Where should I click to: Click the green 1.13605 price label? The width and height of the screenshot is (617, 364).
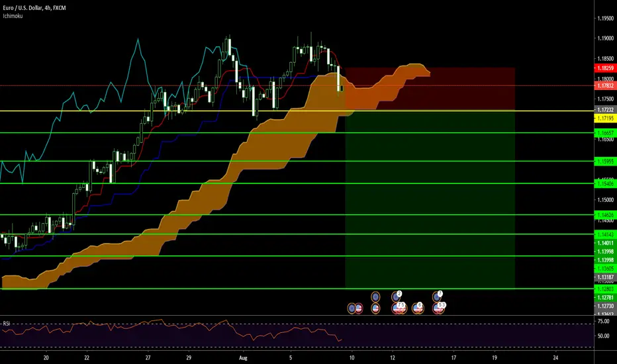coord(605,269)
